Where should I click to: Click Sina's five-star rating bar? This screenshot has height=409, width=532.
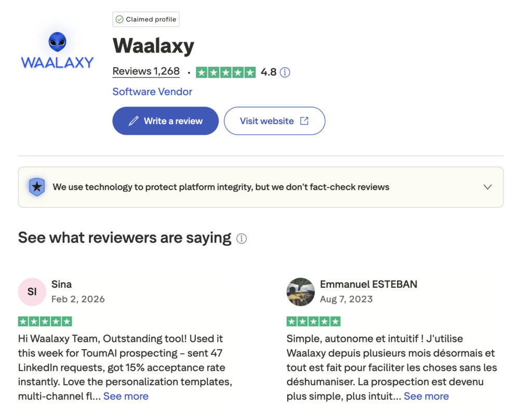tap(45, 321)
